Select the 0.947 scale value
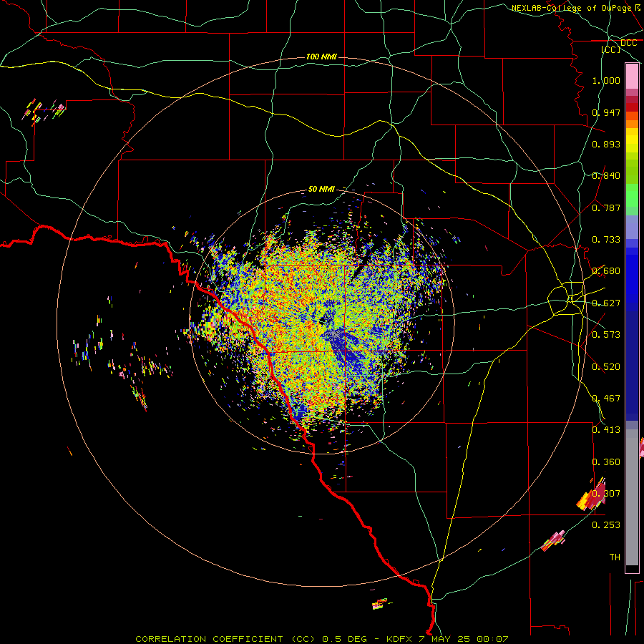644x644 pixels. click(606, 112)
